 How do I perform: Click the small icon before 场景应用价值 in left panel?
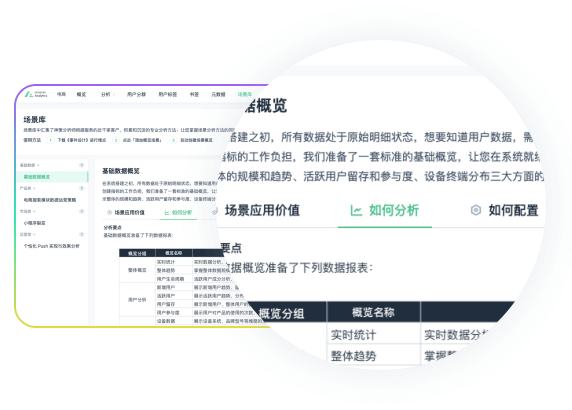click(x=109, y=212)
